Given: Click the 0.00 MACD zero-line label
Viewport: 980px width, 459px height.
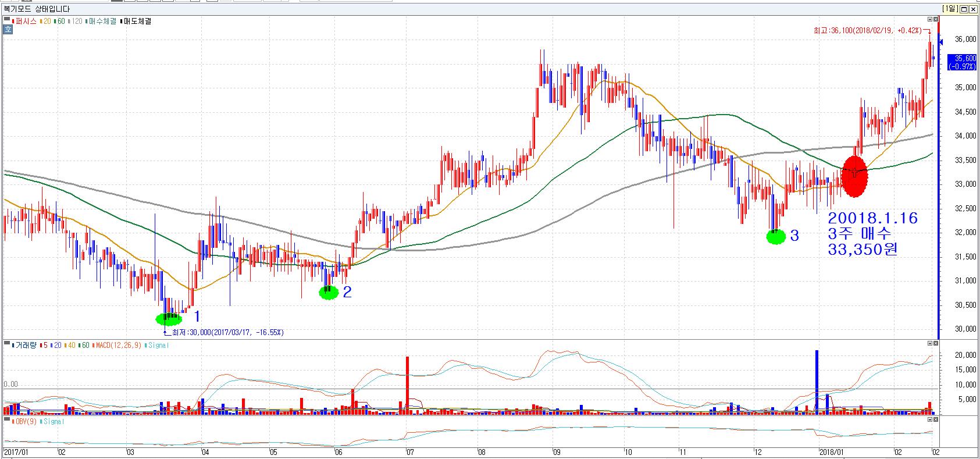Looking at the screenshot, I should coord(12,385).
